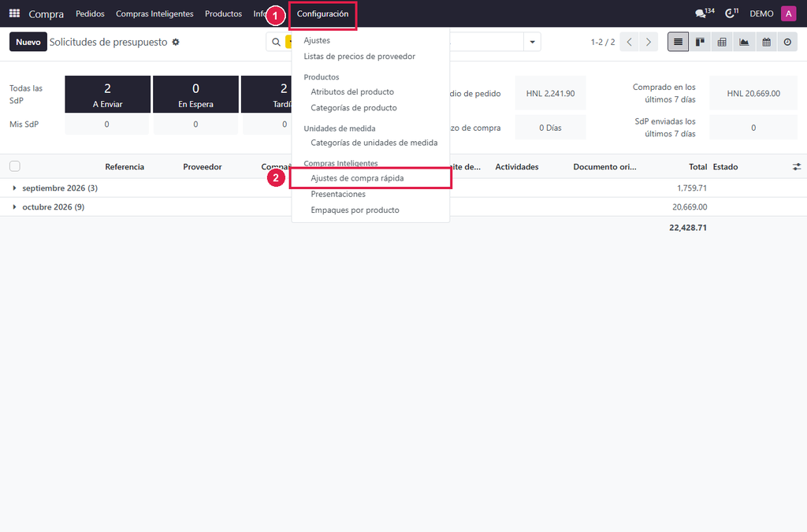Open Compras Inteligentes menu
Screen dimensions: 807x532
coord(154,14)
